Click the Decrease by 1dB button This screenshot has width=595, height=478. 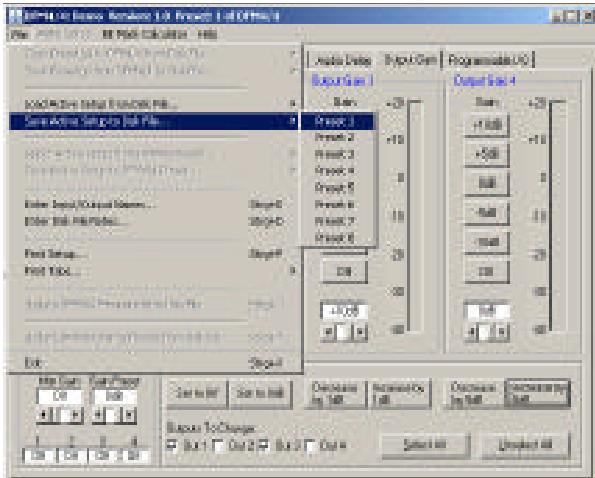click(x=335, y=393)
